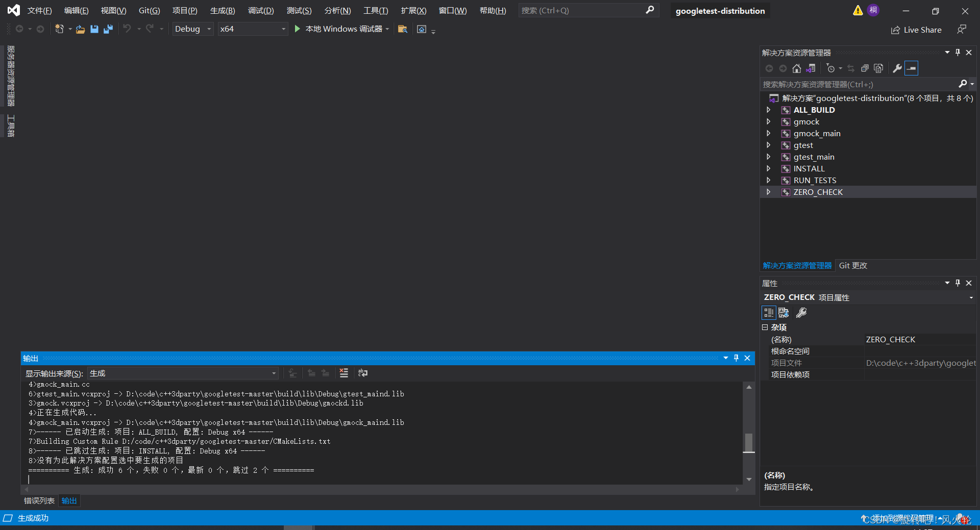This screenshot has height=530, width=980.
Task: Click the Save All toolbar icon
Action: (x=108, y=29)
